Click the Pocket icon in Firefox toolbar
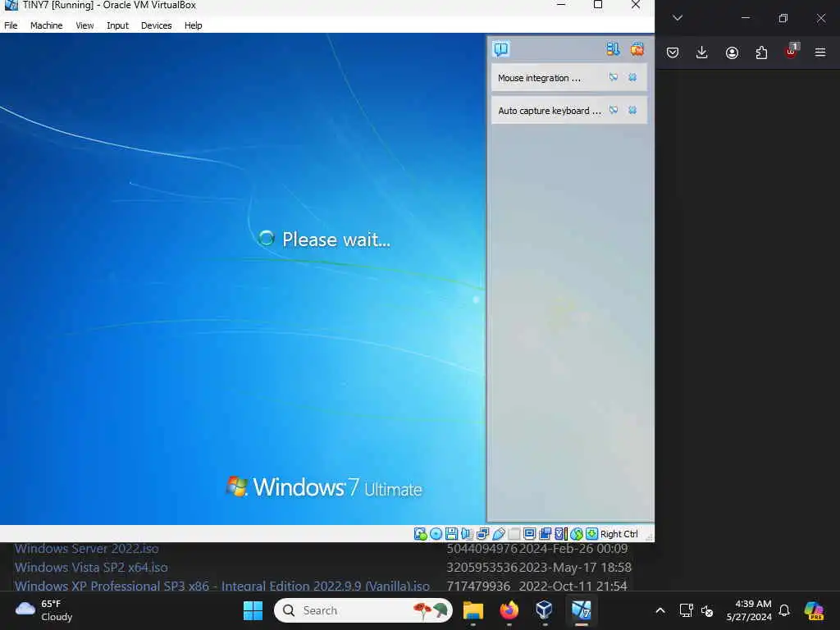 (x=673, y=52)
